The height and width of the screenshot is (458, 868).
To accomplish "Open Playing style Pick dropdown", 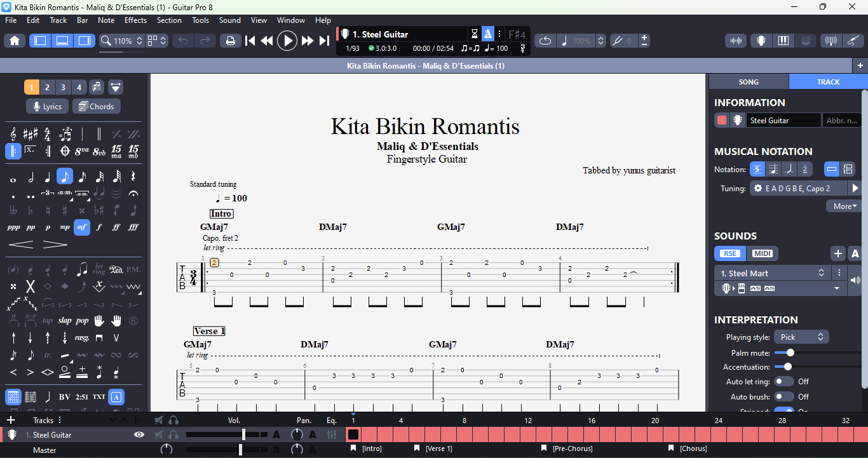I will pos(801,337).
